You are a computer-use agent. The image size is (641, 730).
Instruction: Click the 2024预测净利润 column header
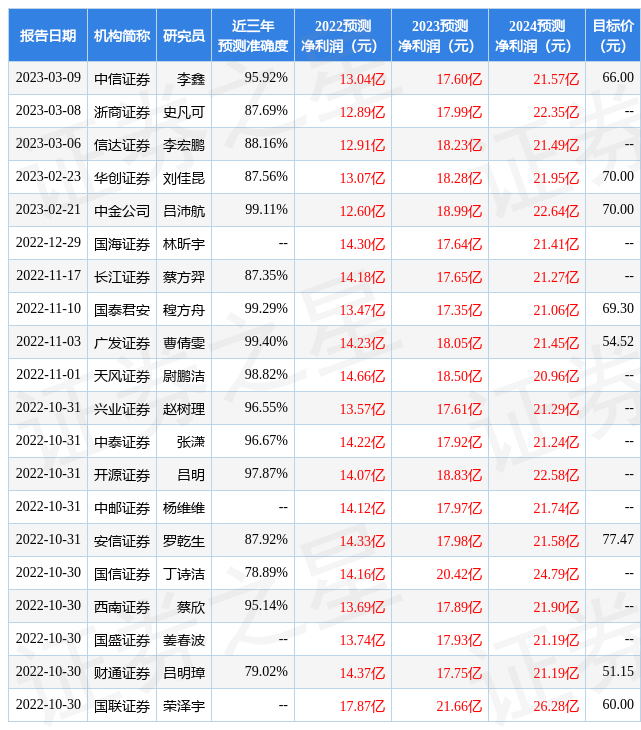[537, 35]
